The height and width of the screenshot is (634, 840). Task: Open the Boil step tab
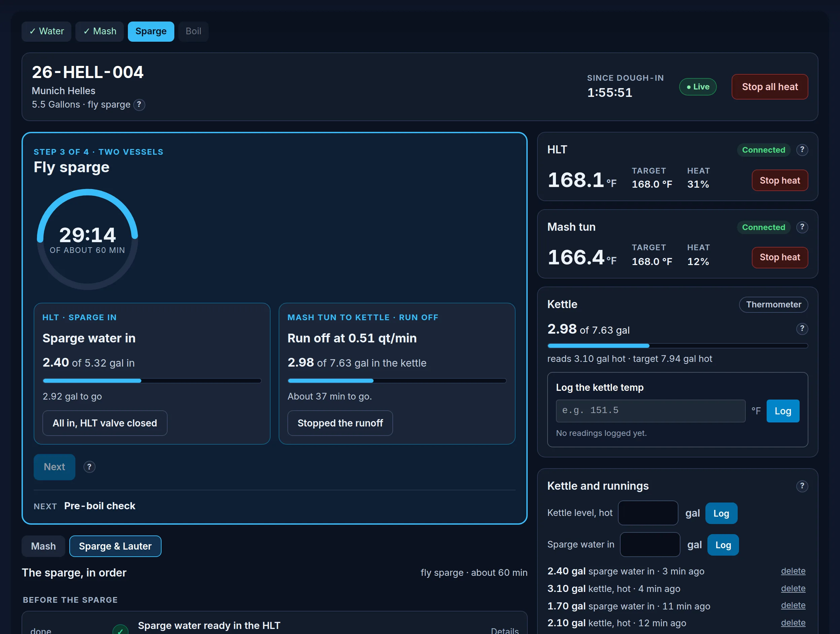coord(193,32)
